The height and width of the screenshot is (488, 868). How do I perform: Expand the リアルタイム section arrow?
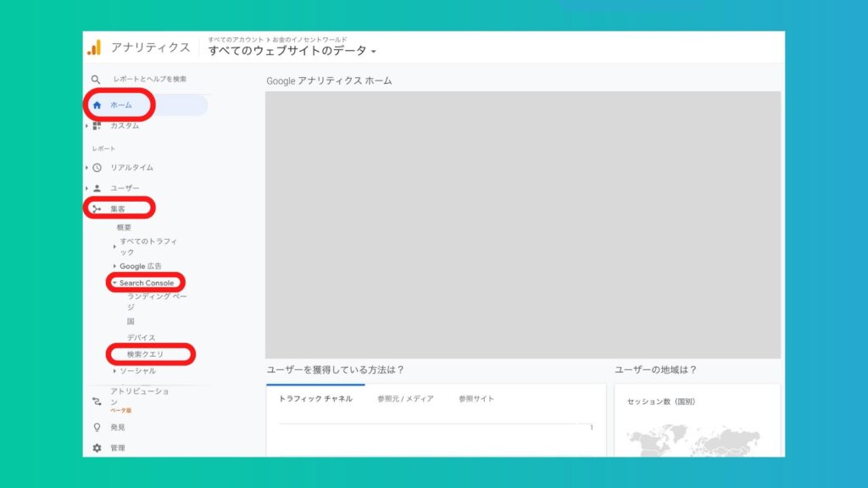87,167
